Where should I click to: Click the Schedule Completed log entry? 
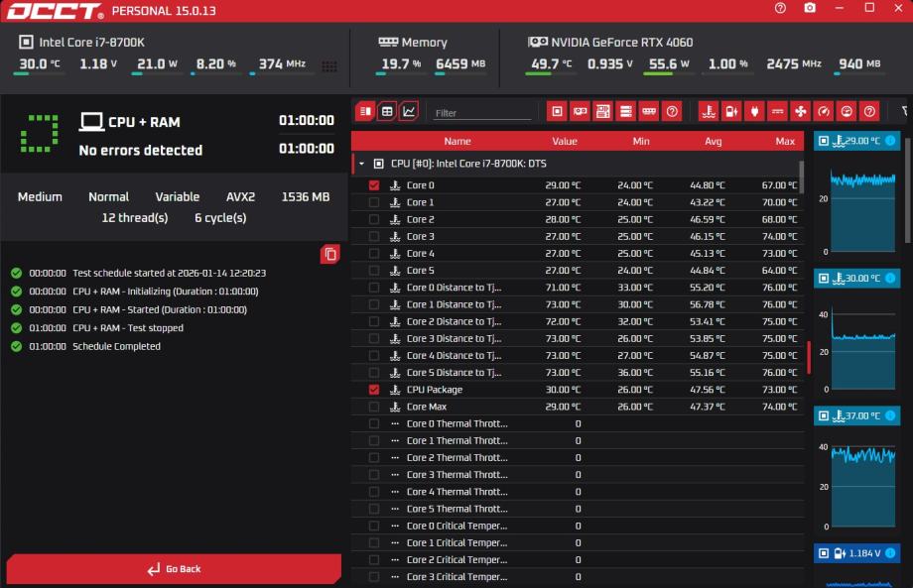116,346
